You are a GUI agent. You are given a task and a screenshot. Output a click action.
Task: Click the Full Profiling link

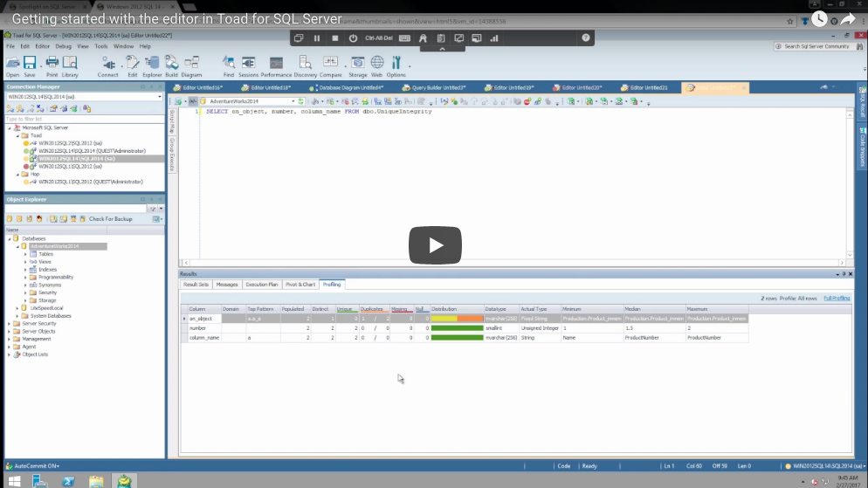(x=837, y=298)
